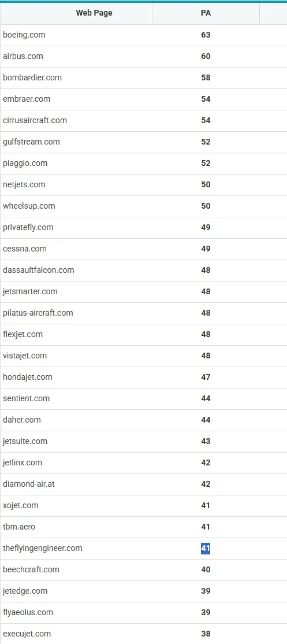This screenshot has width=287, height=644.
Task: Sort by the PA column header
Action: [206, 13]
